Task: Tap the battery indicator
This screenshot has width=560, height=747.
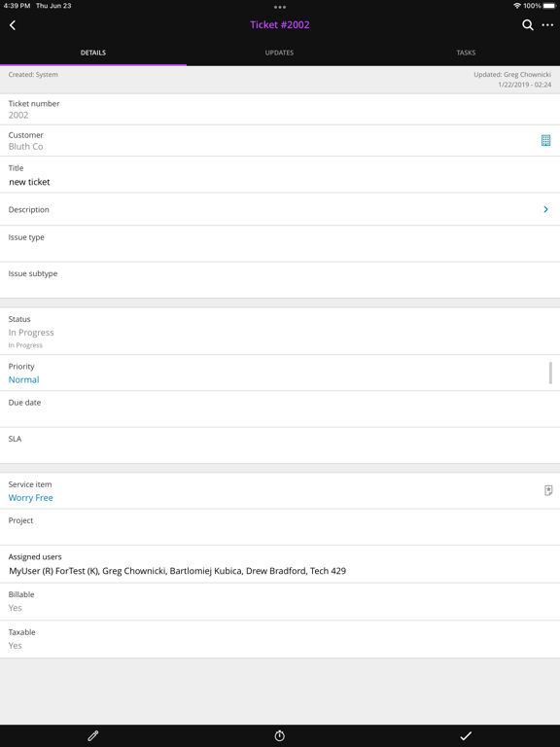Action: pyautogui.click(x=549, y=6)
